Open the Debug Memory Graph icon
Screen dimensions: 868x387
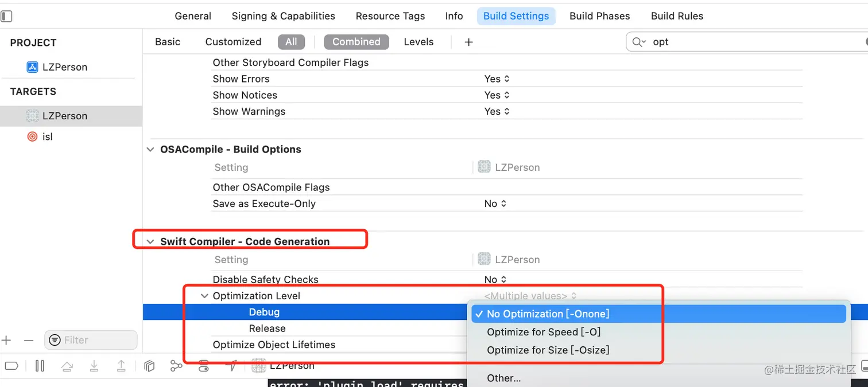tap(176, 366)
